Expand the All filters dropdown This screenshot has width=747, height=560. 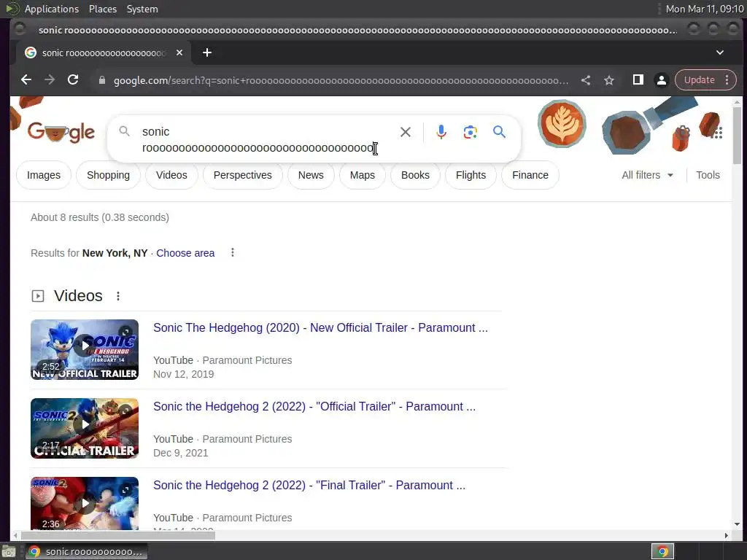pyautogui.click(x=648, y=175)
